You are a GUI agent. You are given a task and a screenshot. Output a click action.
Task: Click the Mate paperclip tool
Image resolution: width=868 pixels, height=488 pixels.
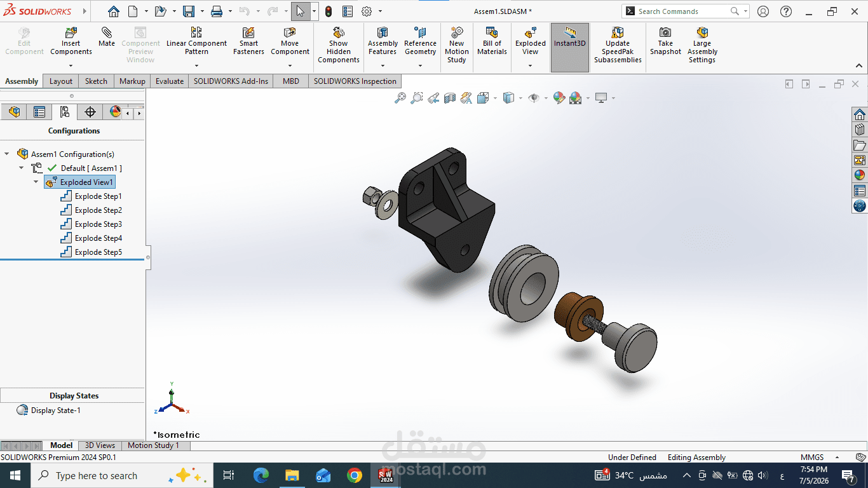click(107, 37)
